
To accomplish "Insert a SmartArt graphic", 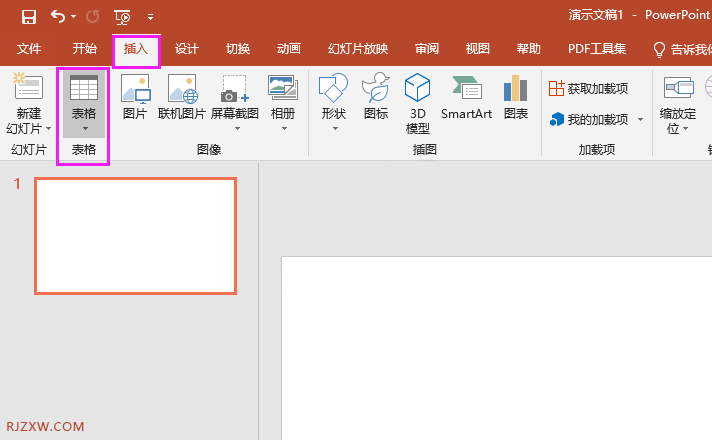I will point(466,97).
